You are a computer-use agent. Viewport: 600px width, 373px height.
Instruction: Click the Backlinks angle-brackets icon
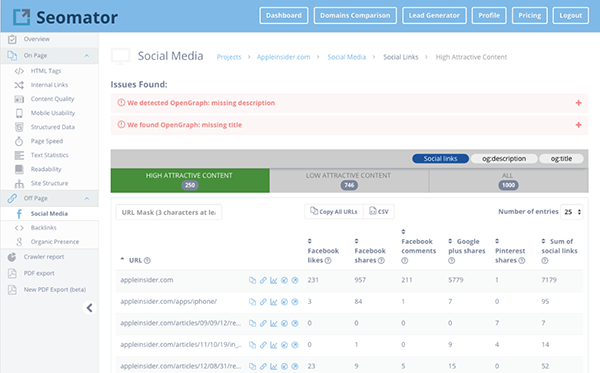[x=19, y=228]
